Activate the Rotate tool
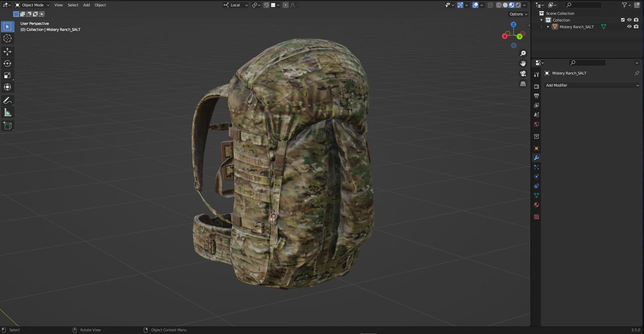 7,63
